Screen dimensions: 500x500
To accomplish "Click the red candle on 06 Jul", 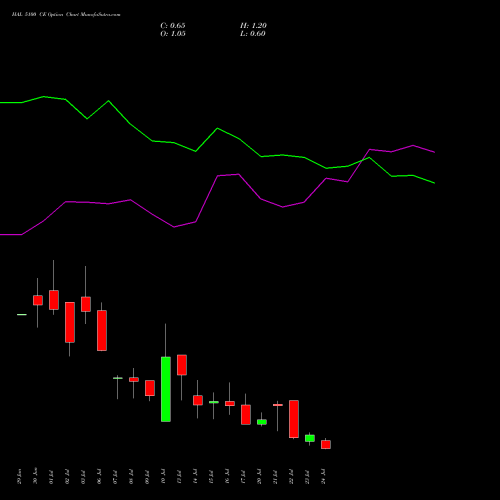I will point(102,330).
